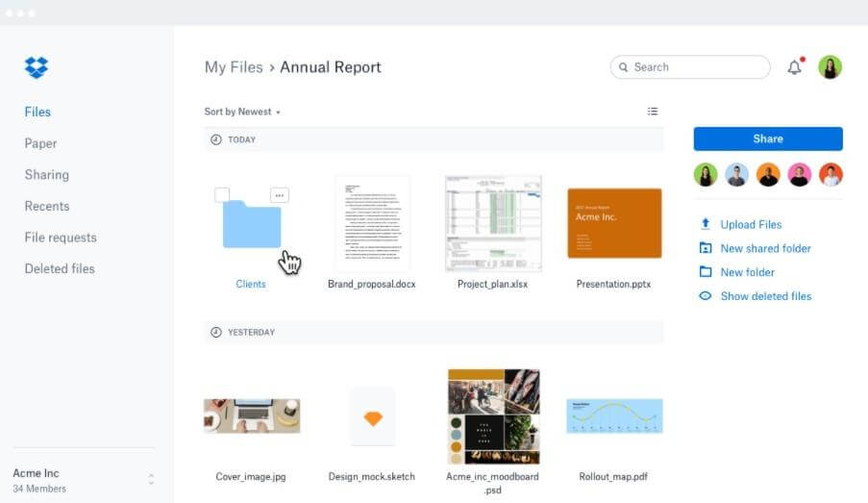Click the Project_plan.xlsx file name
The width and height of the screenshot is (868, 503).
pyautogui.click(x=493, y=284)
